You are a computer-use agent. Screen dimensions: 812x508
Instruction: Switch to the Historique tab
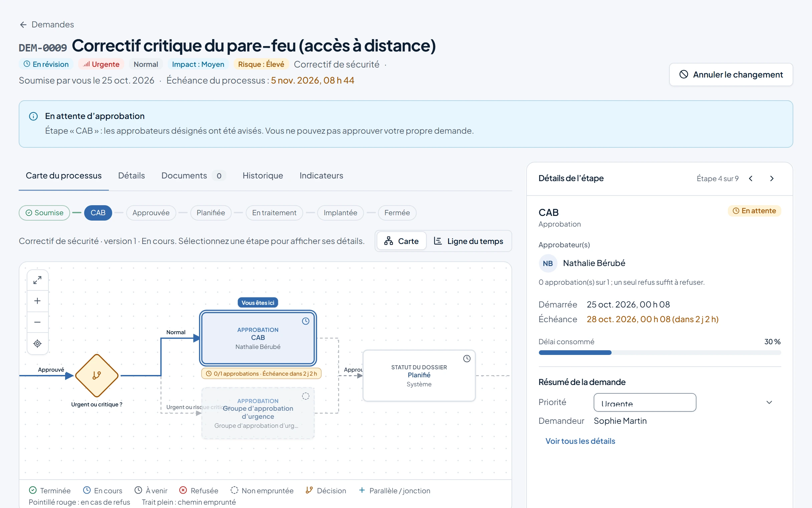click(263, 175)
